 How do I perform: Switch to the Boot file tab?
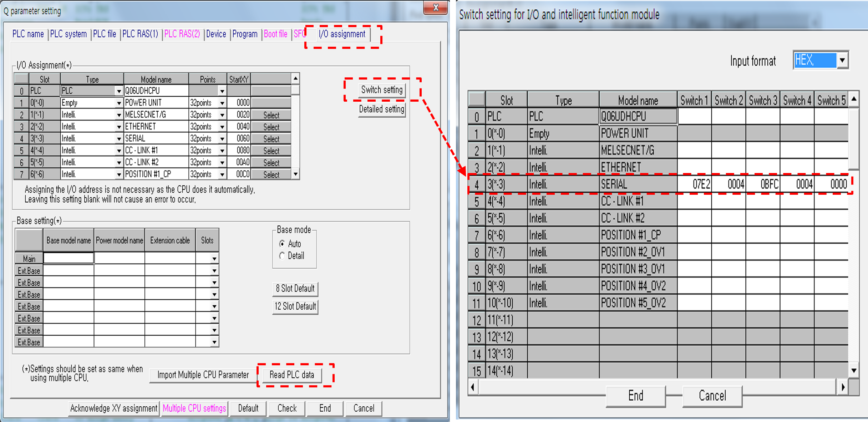[x=275, y=34]
